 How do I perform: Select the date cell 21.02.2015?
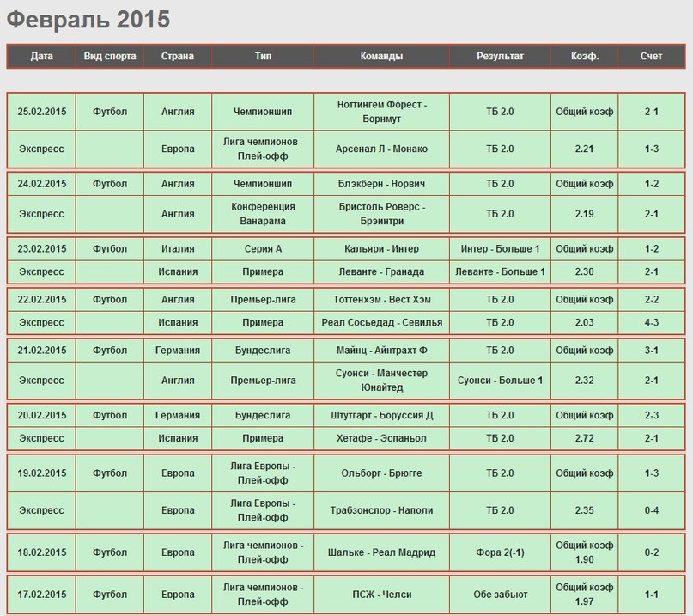(41, 351)
